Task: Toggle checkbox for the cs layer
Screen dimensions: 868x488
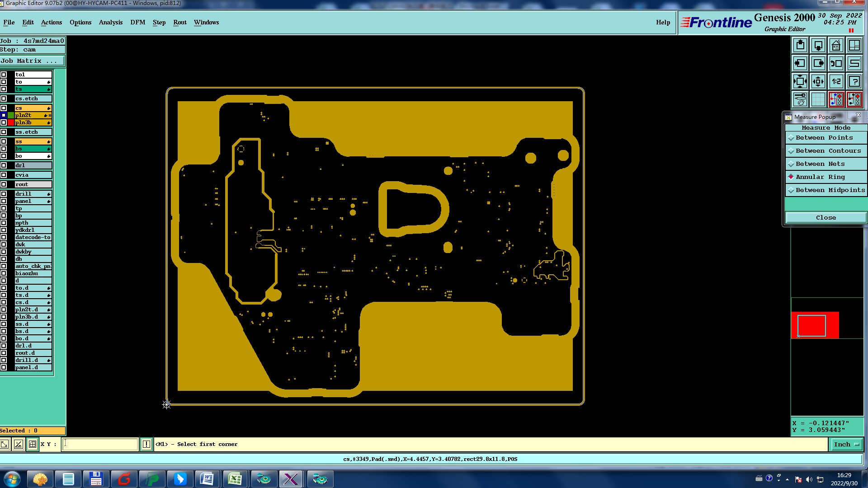Action: (x=4, y=108)
